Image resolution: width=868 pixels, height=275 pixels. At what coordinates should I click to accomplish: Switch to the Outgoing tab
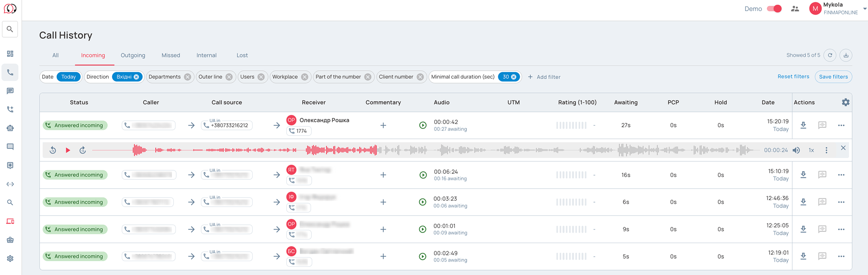pos(133,55)
